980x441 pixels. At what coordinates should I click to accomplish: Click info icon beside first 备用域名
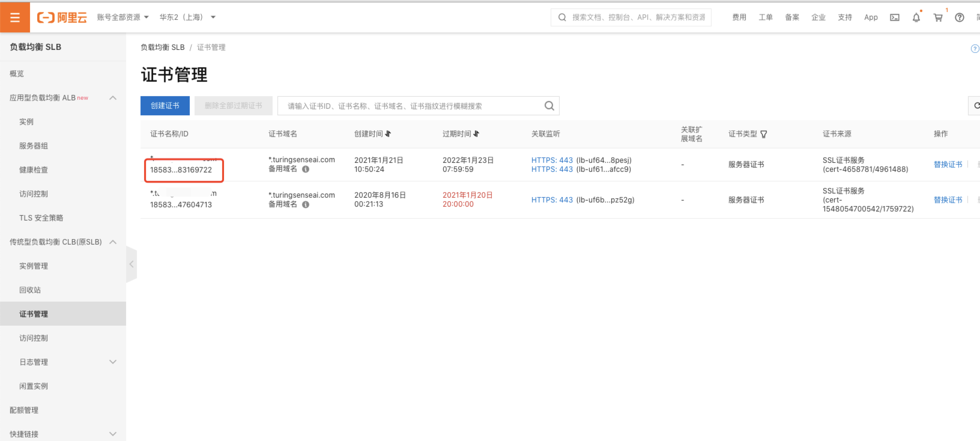coord(305,169)
